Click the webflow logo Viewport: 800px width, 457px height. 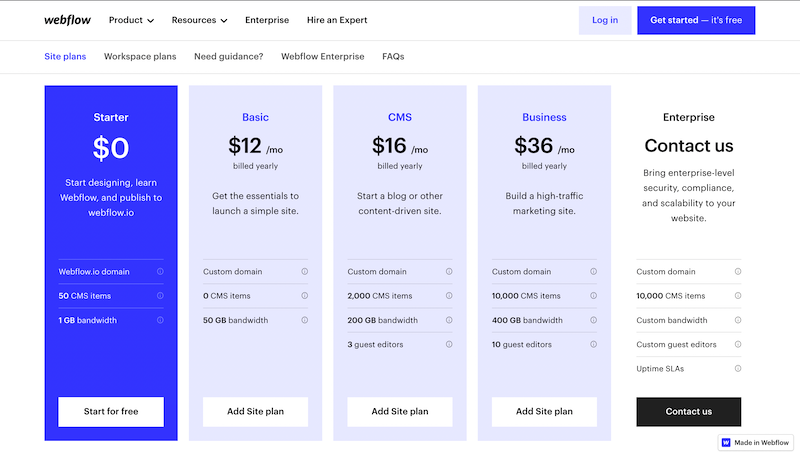(67, 20)
